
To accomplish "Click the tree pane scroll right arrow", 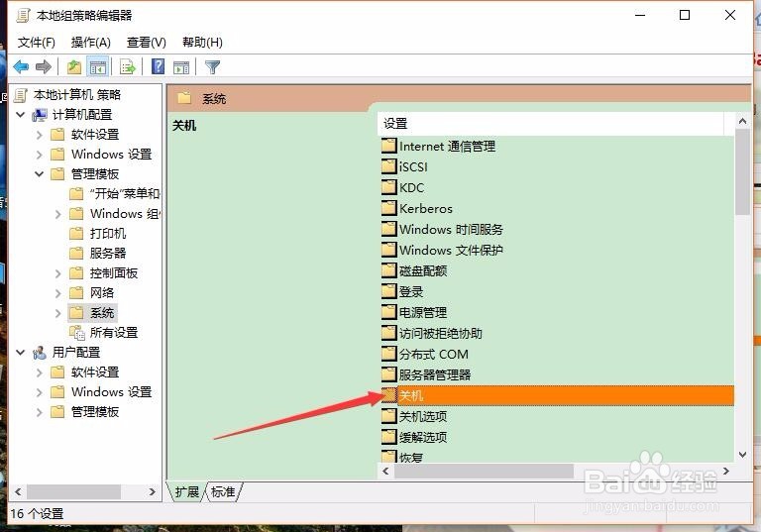I will (152, 491).
